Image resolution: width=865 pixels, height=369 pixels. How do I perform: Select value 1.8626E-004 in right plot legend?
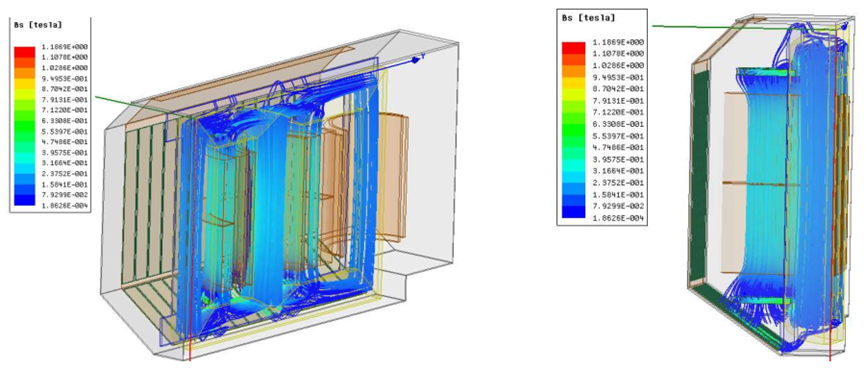point(618,218)
